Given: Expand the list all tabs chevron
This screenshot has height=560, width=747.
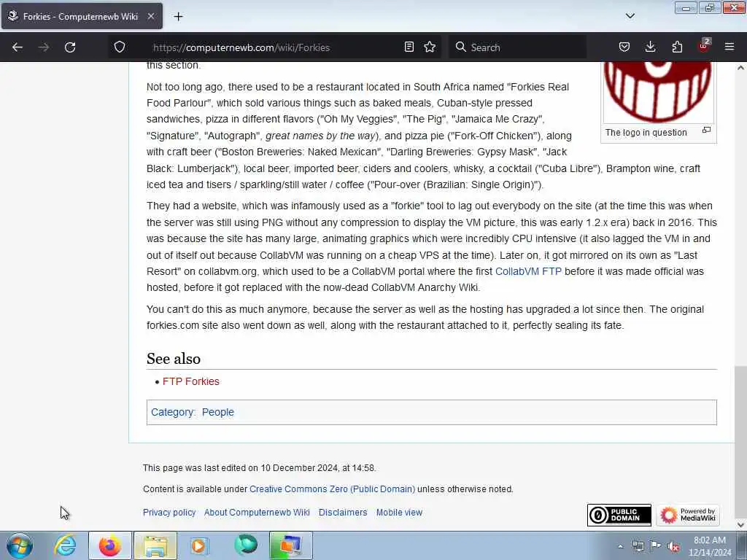Looking at the screenshot, I should [630, 16].
